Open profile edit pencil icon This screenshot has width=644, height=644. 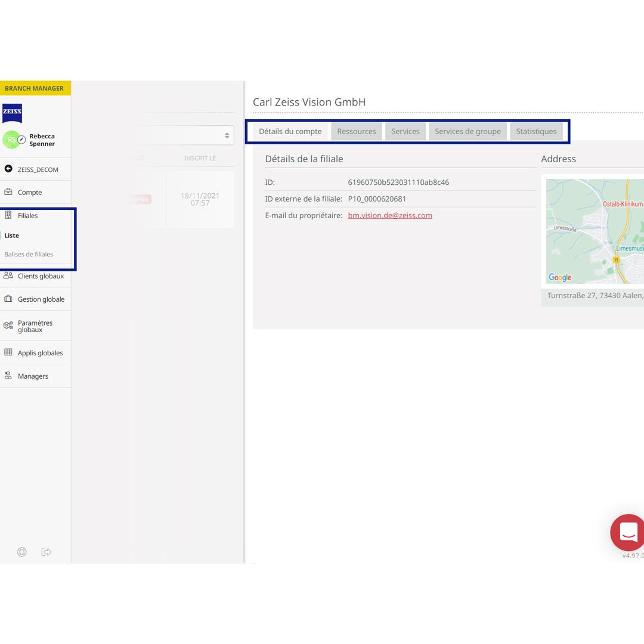(22, 140)
